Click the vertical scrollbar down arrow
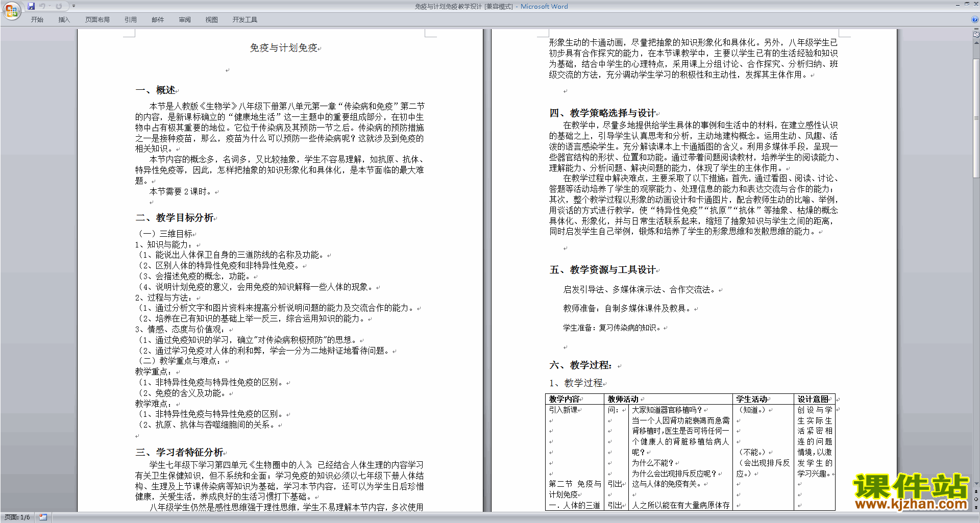Viewport: 980px width, 523px height. 976,484
